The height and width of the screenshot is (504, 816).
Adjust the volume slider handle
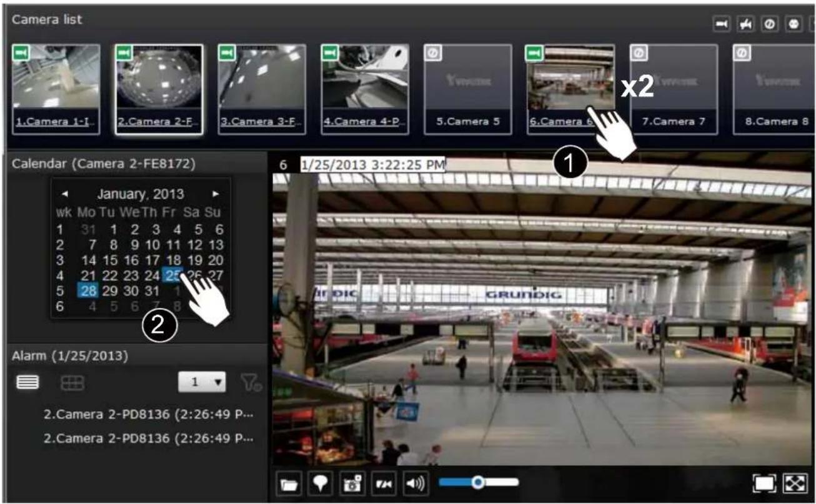(x=479, y=482)
